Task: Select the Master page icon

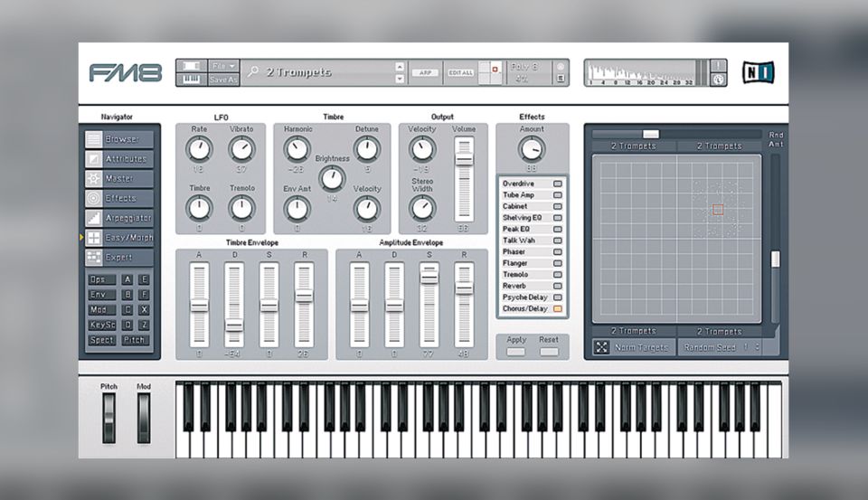Action: [x=94, y=179]
